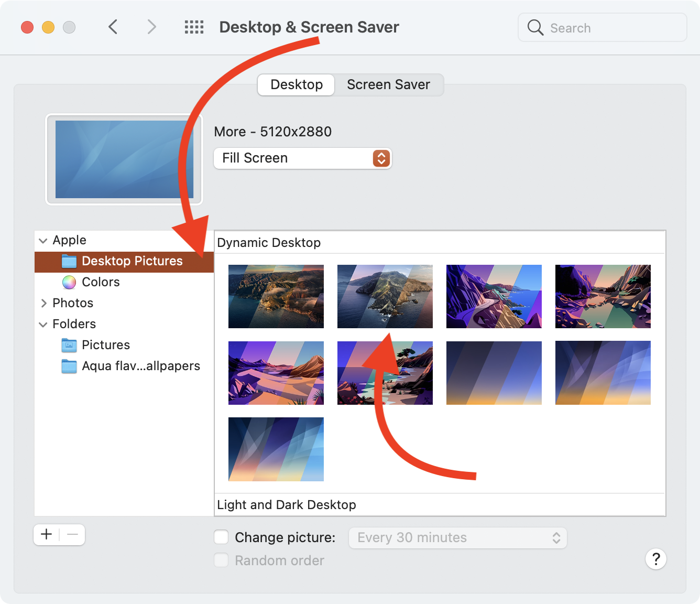Image resolution: width=700 pixels, height=604 pixels.
Task: Choose the third-row blue gradient wallpaper
Action: click(x=276, y=449)
